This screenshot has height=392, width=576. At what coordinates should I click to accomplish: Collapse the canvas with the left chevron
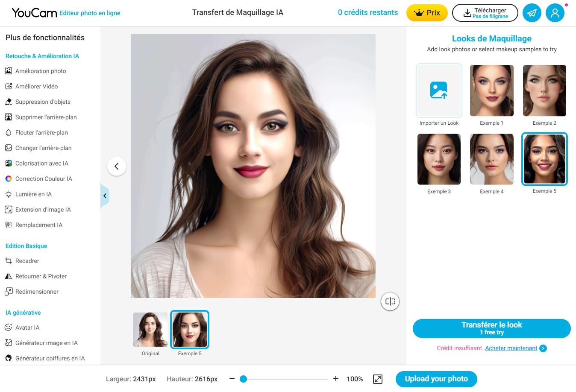pyautogui.click(x=117, y=166)
